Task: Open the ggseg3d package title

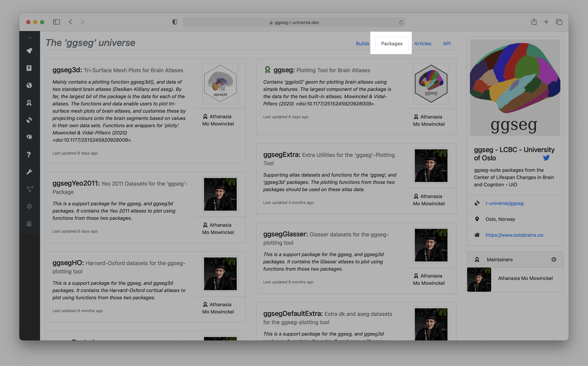Action: [x=67, y=70]
